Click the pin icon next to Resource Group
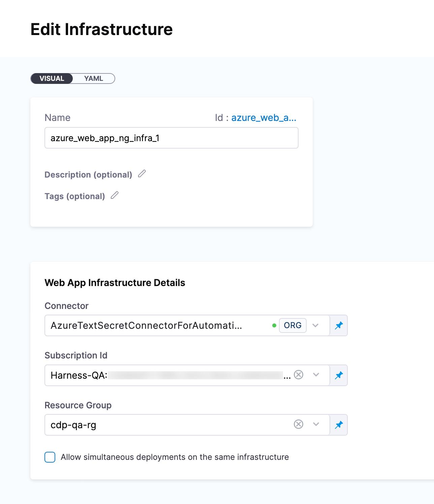The width and height of the screenshot is (434, 504). [339, 425]
